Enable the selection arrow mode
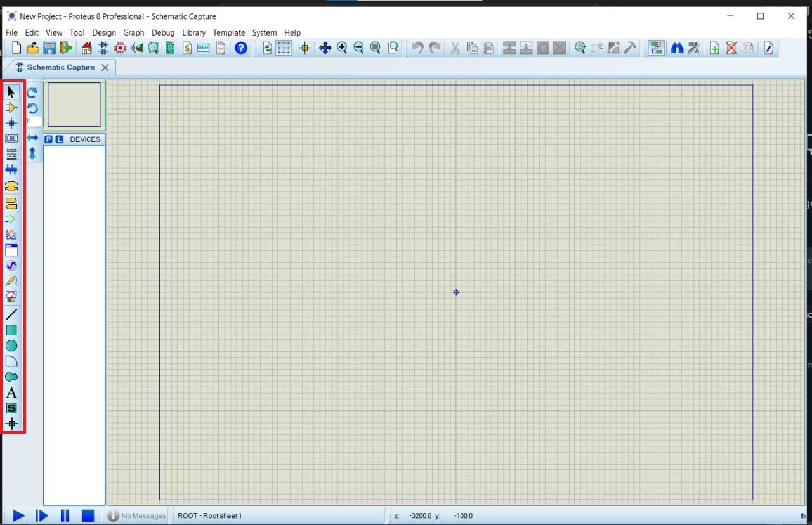812x525 pixels. point(11,92)
